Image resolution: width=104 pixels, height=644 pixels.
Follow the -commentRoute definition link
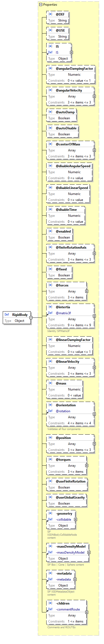pyautogui.click(x=68, y=609)
